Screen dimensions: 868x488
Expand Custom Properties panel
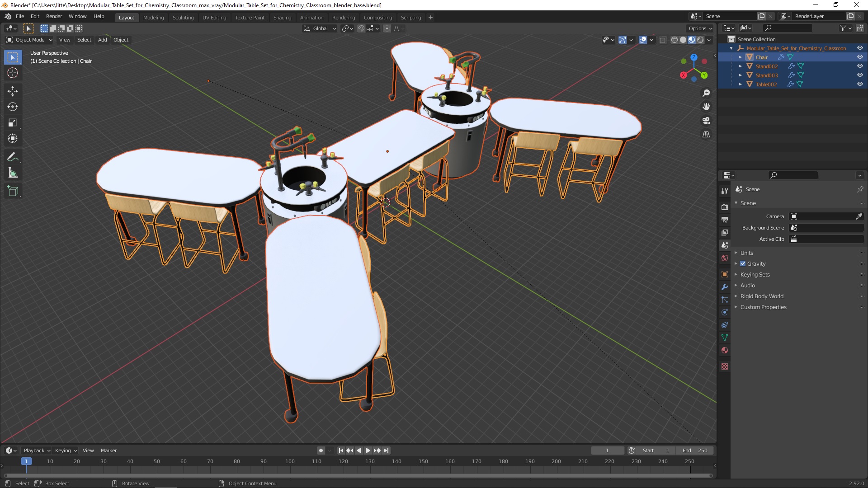(763, 307)
